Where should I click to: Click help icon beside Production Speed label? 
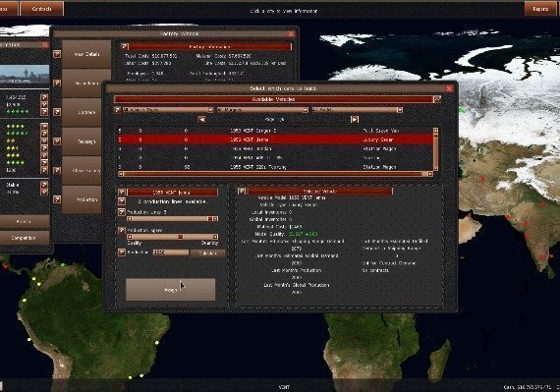click(x=122, y=230)
